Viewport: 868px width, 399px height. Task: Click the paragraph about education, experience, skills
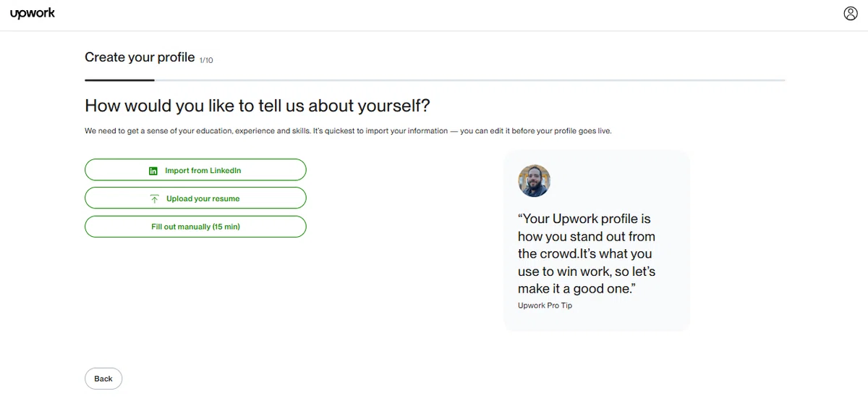point(353,132)
